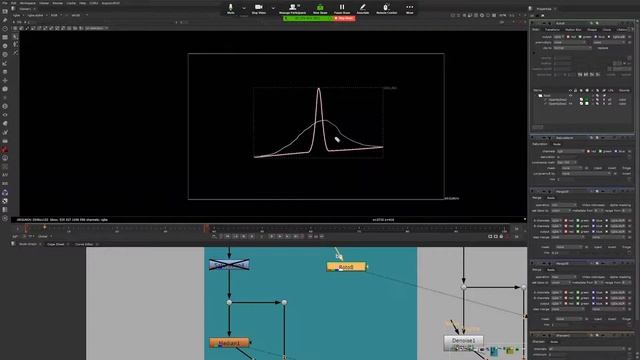Open Roto output channel dropdown
640x360 pixels.
tap(559, 37)
